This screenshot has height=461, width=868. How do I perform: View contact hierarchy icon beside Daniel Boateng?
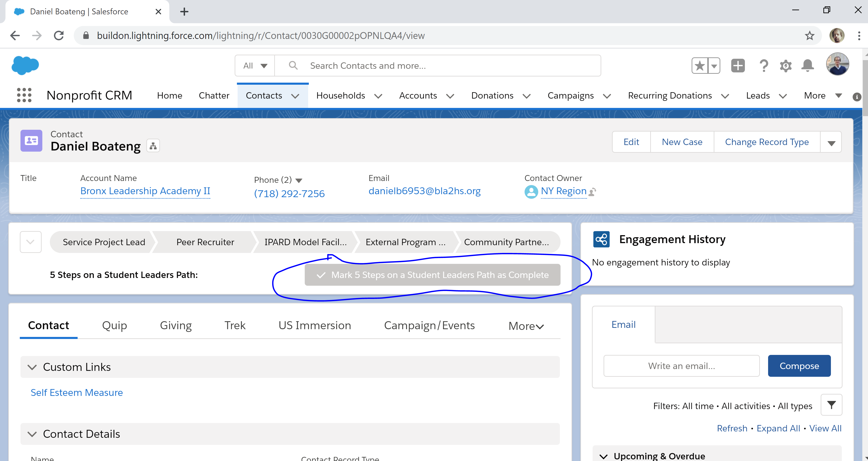(153, 146)
